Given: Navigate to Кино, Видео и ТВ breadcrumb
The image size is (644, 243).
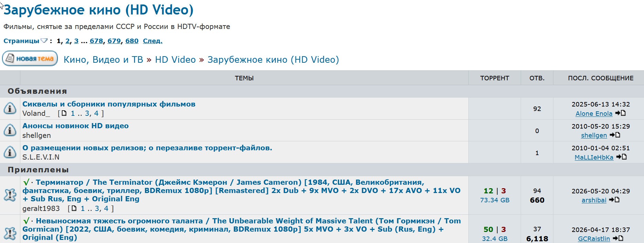Looking at the screenshot, I should click(103, 60).
